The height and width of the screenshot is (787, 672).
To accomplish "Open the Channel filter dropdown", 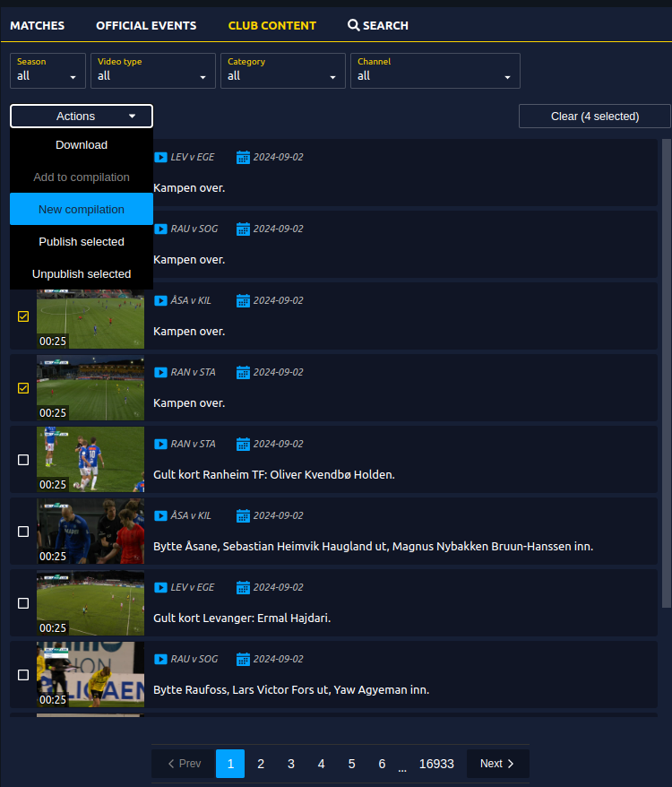I will tap(435, 70).
